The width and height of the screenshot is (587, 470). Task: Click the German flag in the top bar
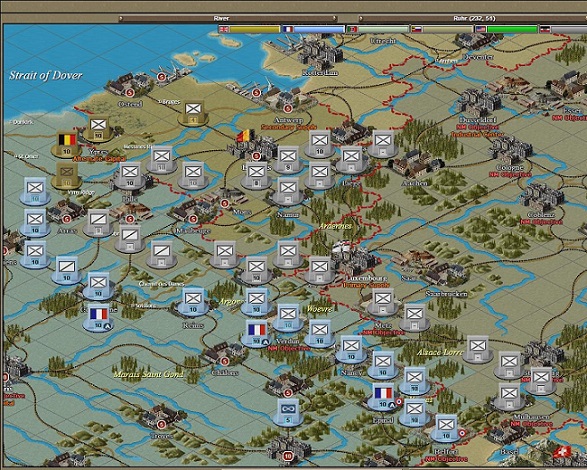coord(545,29)
